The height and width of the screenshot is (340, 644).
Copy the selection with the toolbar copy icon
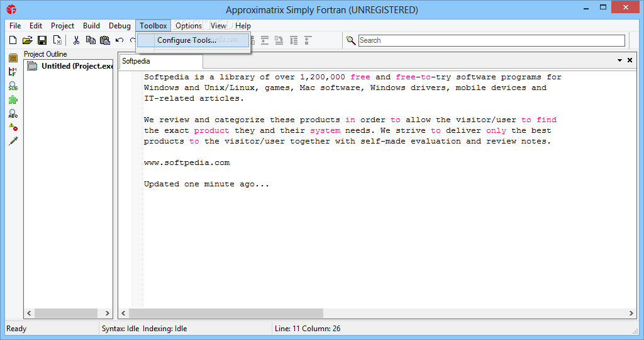coord(91,40)
